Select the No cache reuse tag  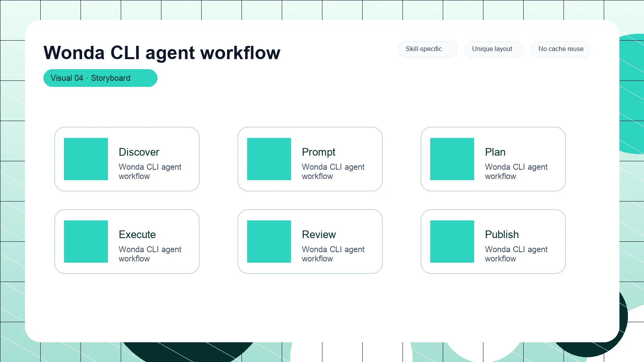coord(561,49)
